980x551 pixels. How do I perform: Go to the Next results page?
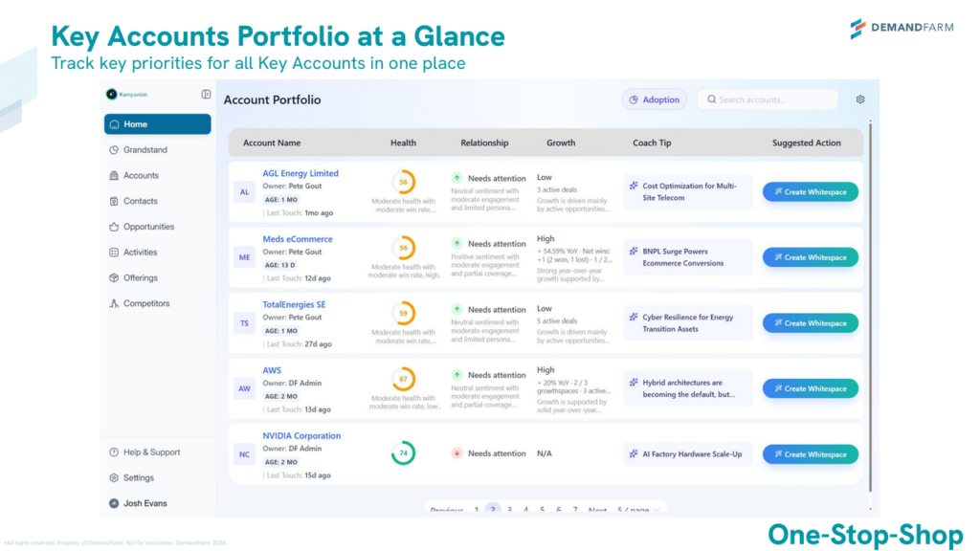click(x=598, y=510)
